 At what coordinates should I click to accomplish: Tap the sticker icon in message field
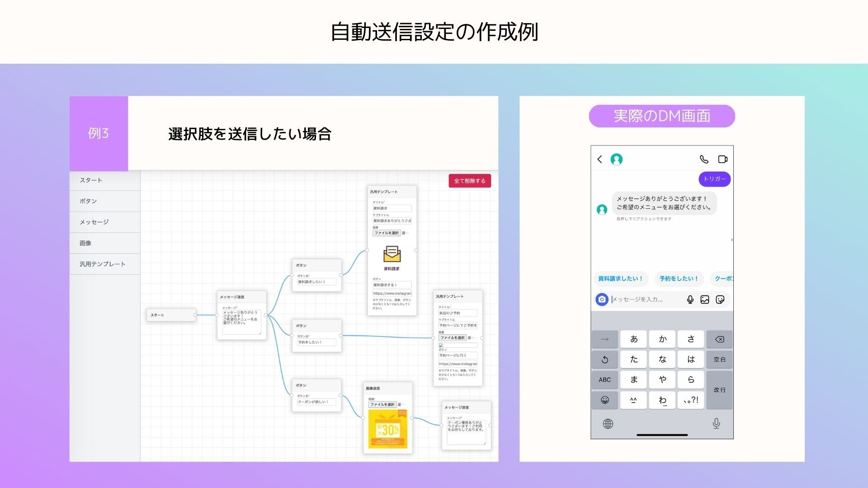(x=720, y=300)
